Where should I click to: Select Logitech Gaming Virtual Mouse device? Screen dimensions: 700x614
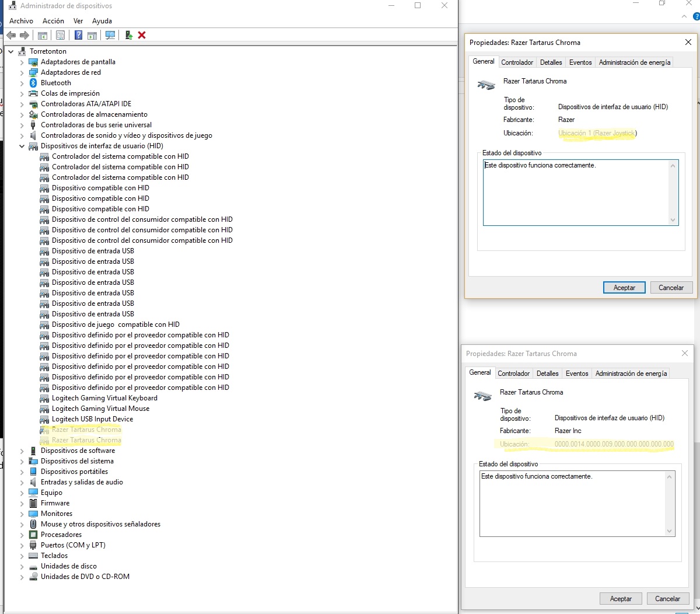100,409
